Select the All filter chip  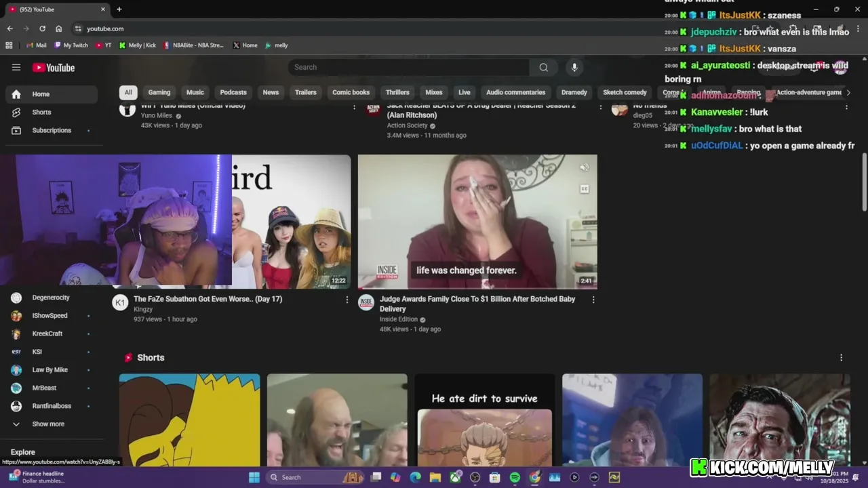[x=128, y=92]
